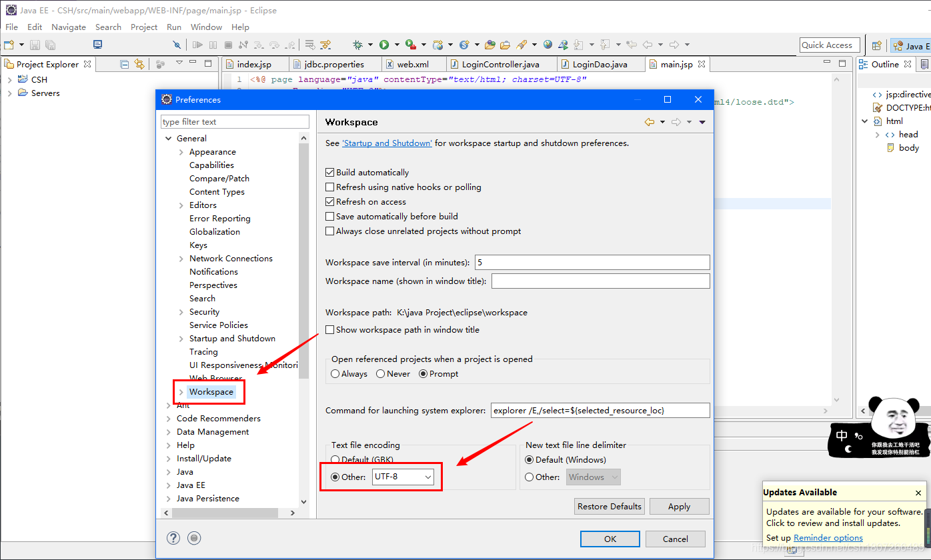This screenshot has width=931, height=560.
Task: Click OK in Preferences dialog
Action: coord(610,539)
